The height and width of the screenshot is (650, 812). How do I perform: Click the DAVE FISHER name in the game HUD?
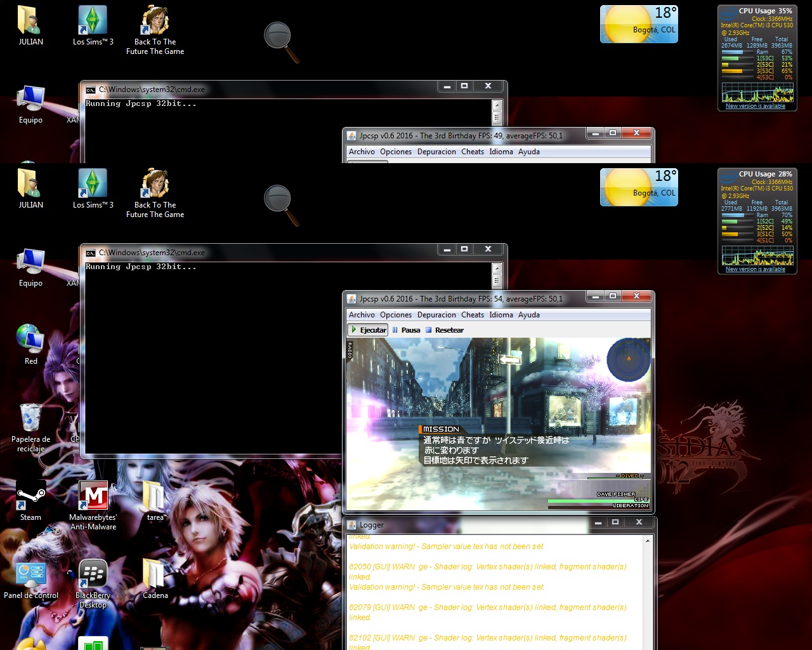[x=616, y=494]
